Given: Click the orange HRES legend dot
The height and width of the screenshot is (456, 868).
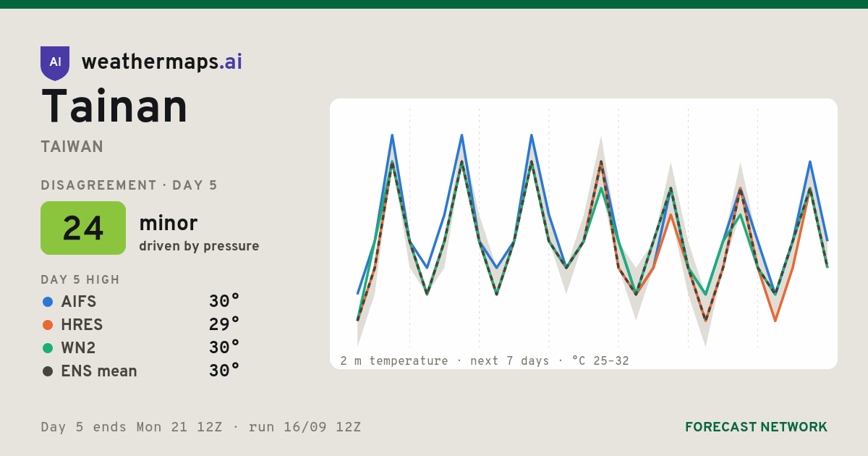Looking at the screenshot, I should point(48,325).
